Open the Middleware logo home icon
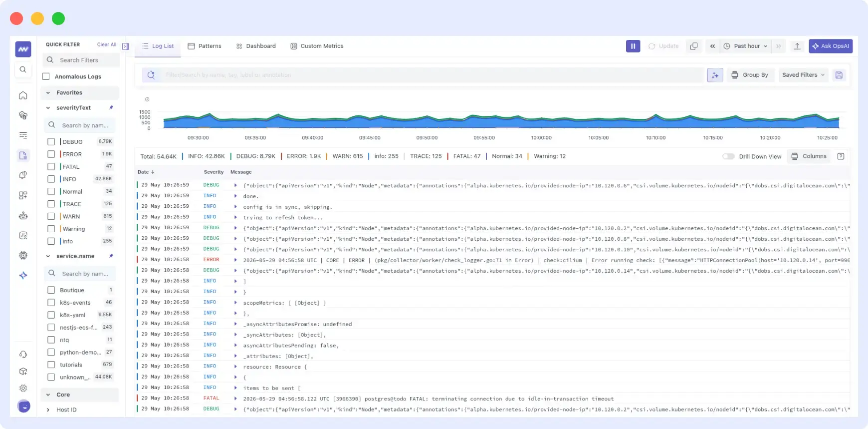Image resolution: width=868 pixels, height=429 pixels. click(x=23, y=49)
